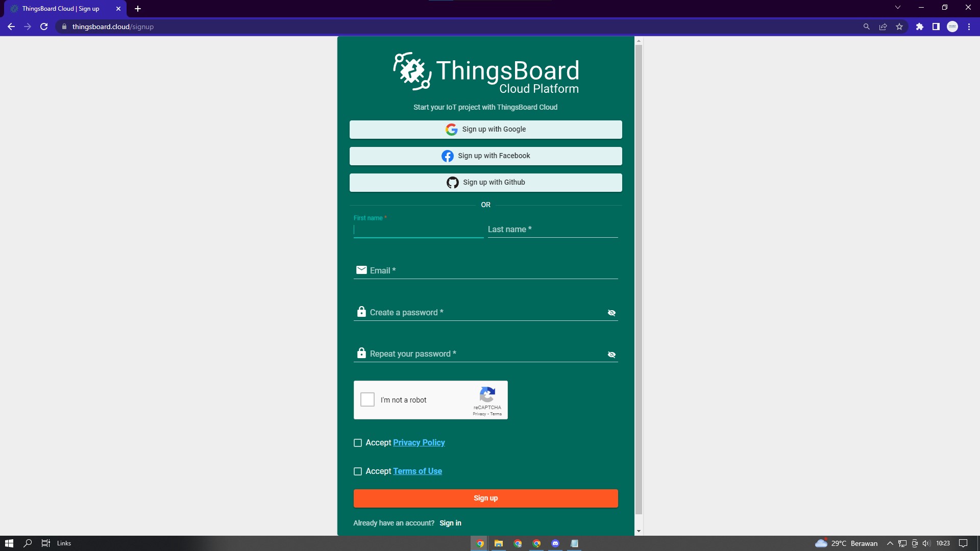Viewport: 980px width, 551px height.
Task: Click Sign up with Facebook button
Action: pos(485,156)
